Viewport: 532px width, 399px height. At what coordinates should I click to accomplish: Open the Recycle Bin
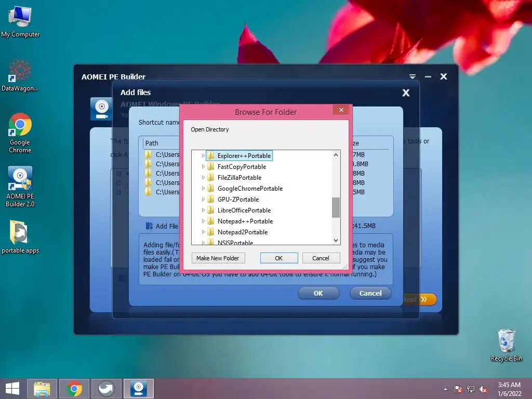tap(506, 345)
